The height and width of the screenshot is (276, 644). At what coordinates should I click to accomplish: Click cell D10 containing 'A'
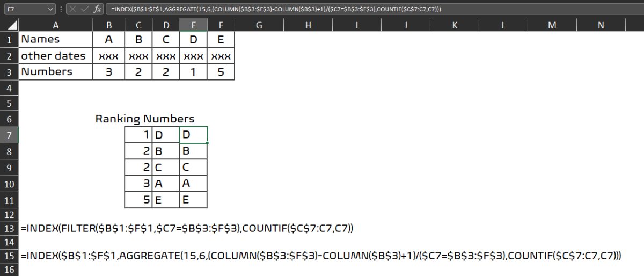(166, 184)
